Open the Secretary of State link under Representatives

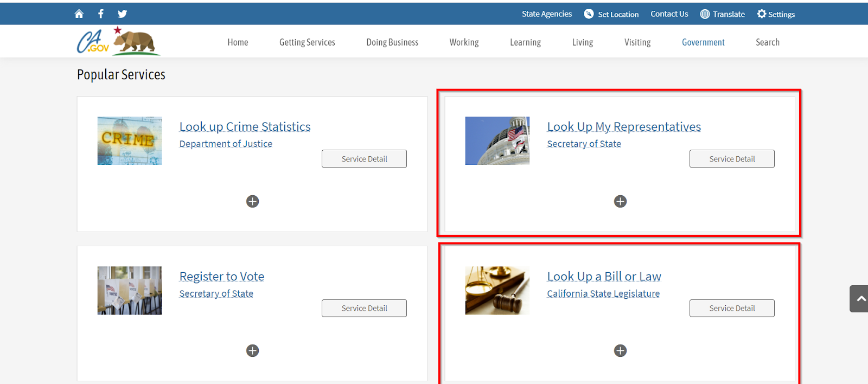(x=584, y=144)
